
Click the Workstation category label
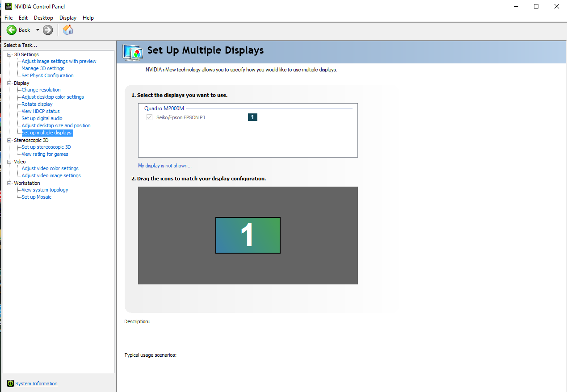click(x=27, y=183)
